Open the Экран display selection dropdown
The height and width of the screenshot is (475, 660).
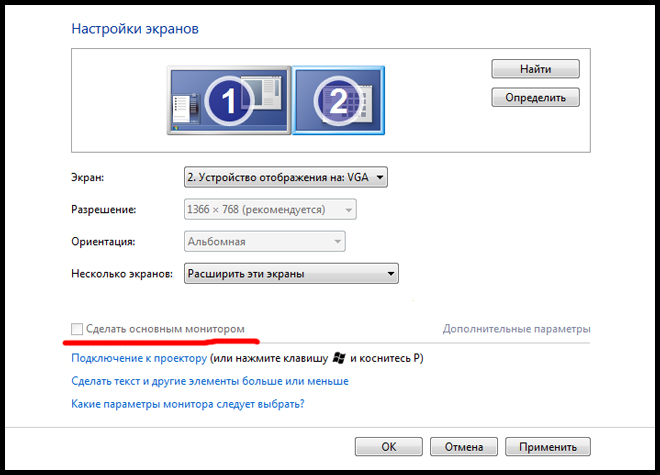(285, 177)
